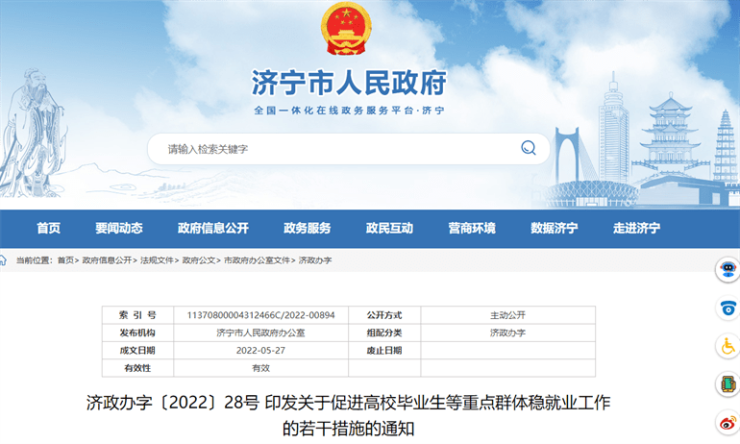740x444 pixels.
Task: Open the 政民互动 menu item
Action: (389, 228)
